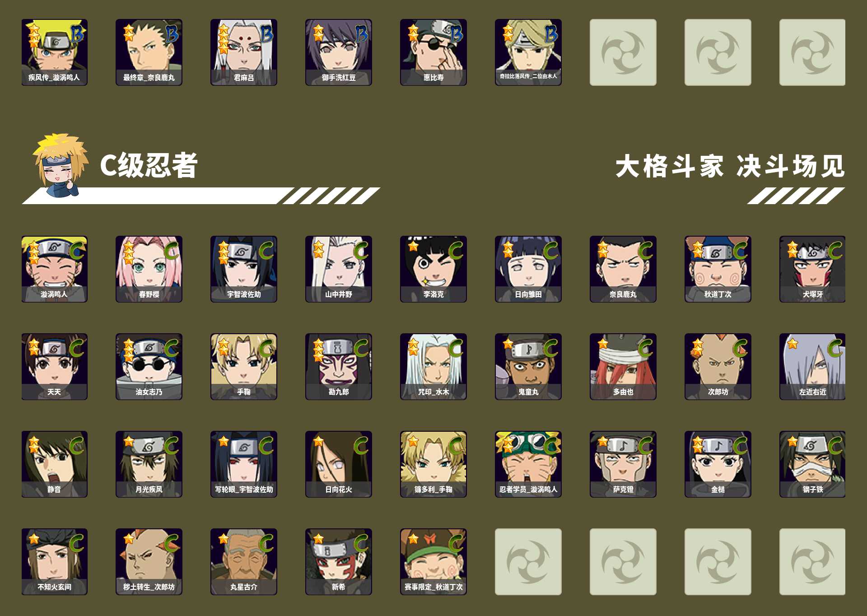The width and height of the screenshot is (867, 616).
Task: Pick the 惠比寿 character with sunglasses
Action: (x=433, y=52)
